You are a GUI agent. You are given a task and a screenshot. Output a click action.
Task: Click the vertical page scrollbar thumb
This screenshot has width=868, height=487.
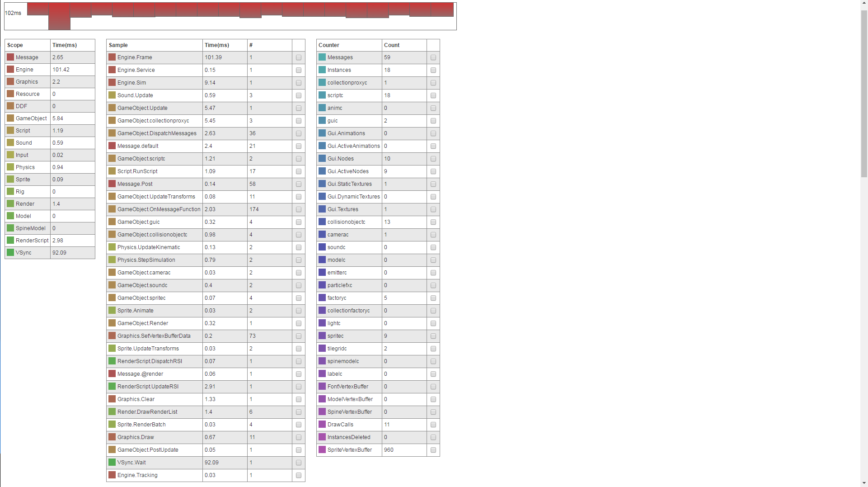tap(864, 93)
